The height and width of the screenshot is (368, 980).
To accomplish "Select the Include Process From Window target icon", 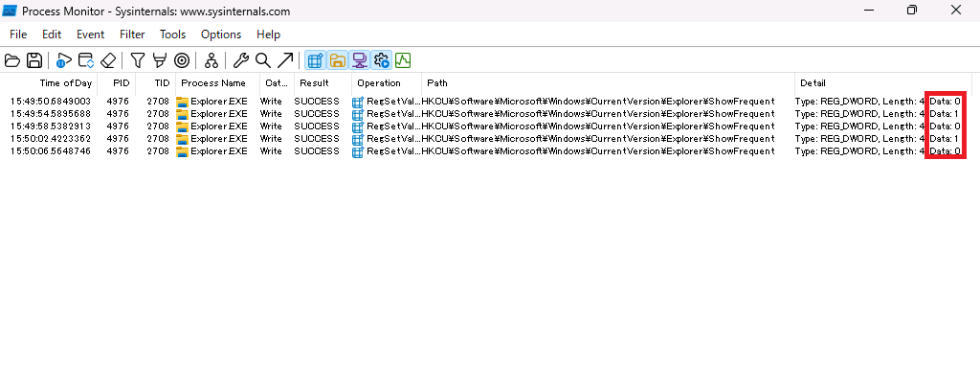I will [x=182, y=60].
